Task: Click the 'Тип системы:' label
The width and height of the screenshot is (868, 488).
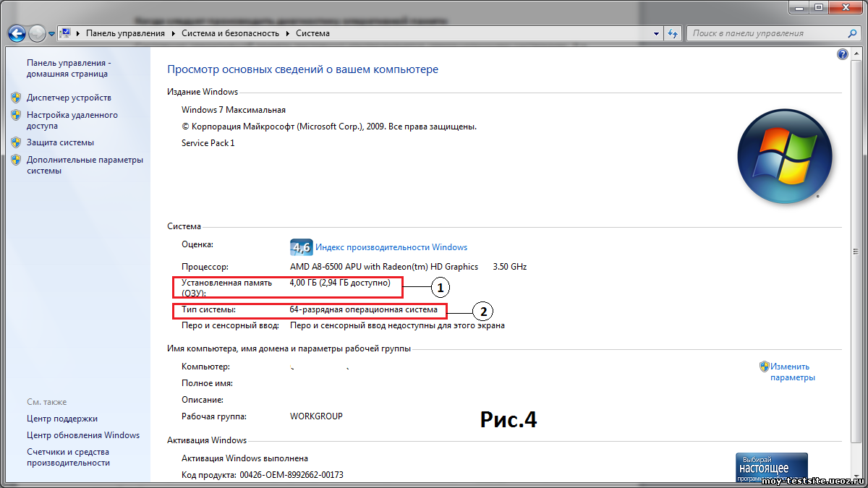Action: pos(209,309)
